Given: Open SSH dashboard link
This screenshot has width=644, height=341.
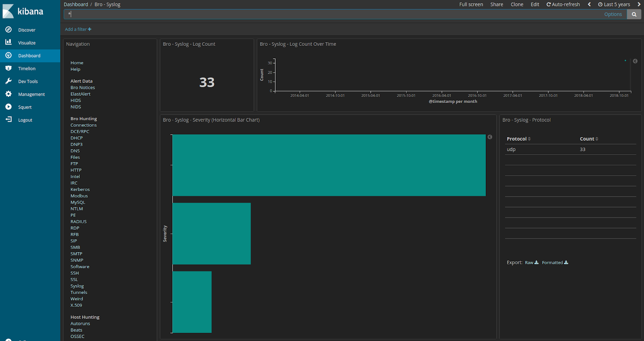Looking at the screenshot, I should (74, 273).
